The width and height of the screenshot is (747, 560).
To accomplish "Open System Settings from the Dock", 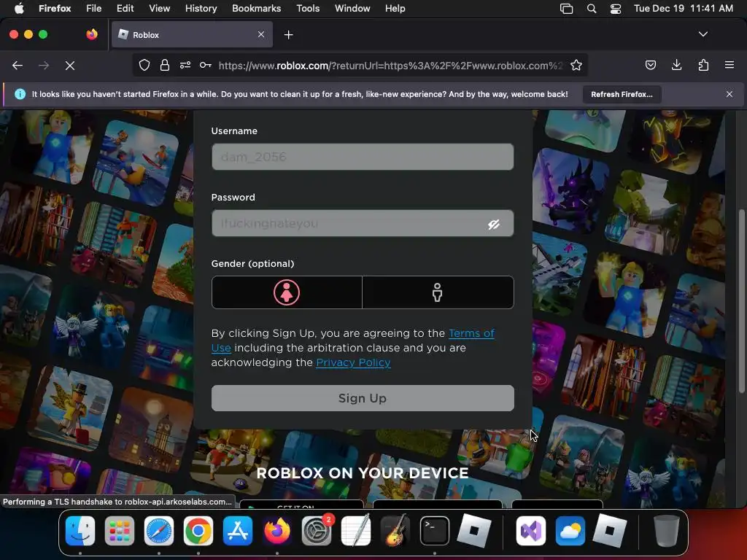I will coord(317,531).
